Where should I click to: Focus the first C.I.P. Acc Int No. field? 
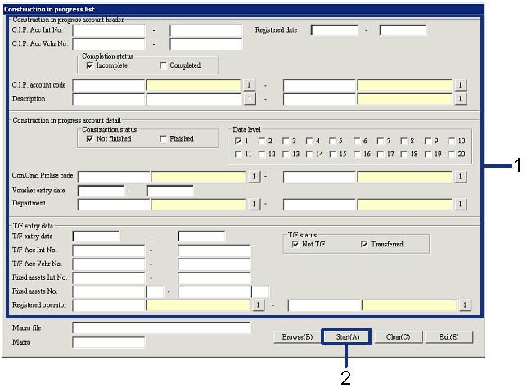[109, 30]
